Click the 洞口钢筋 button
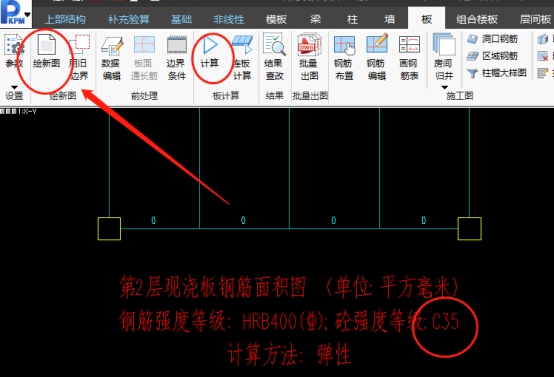This screenshot has width=554, height=378. tap(493, 39)
